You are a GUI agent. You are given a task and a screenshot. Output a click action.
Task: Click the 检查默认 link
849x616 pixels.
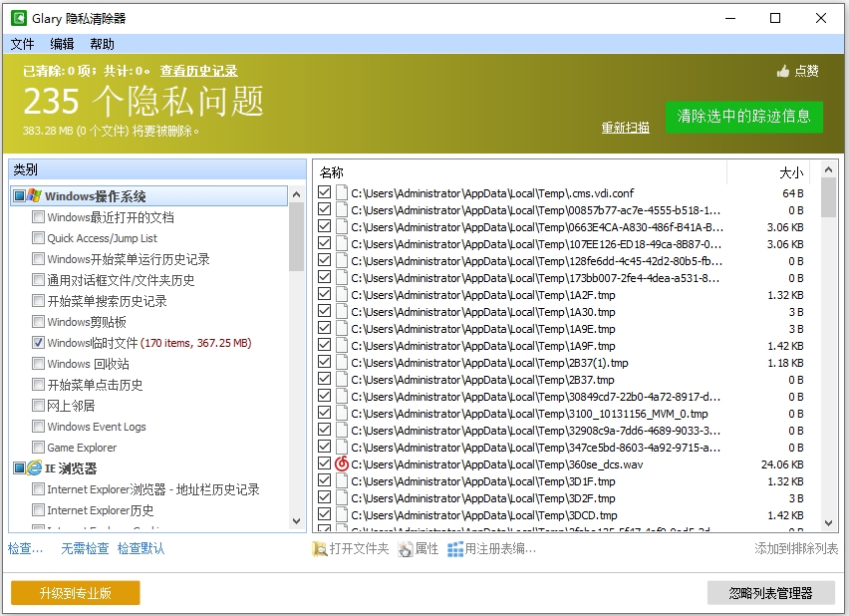141,549
